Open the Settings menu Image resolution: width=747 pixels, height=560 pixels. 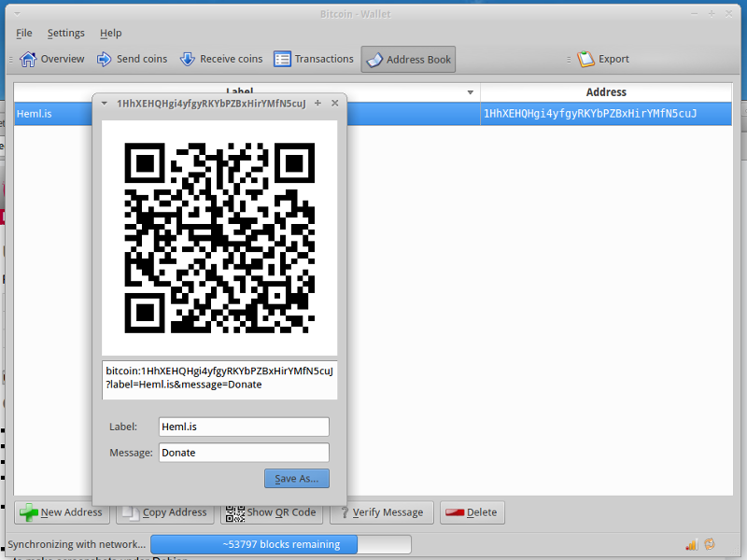[x=65, y=33]
